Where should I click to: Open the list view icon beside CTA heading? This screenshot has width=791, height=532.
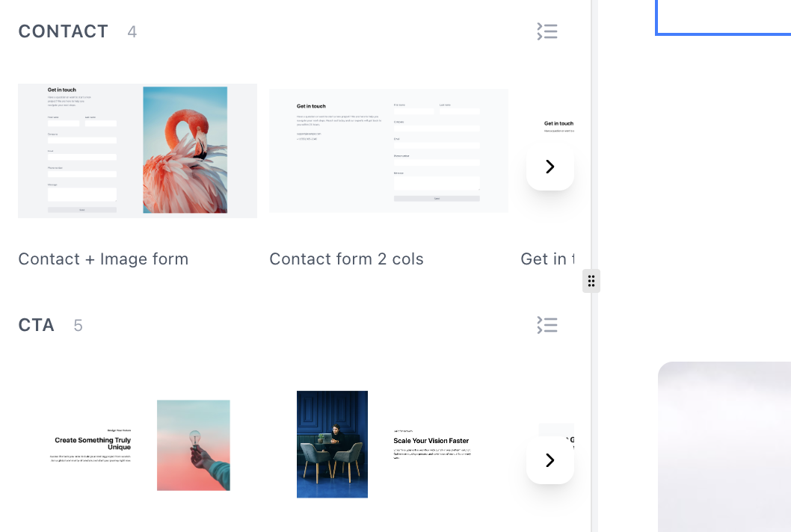click(x=547, y=324)
